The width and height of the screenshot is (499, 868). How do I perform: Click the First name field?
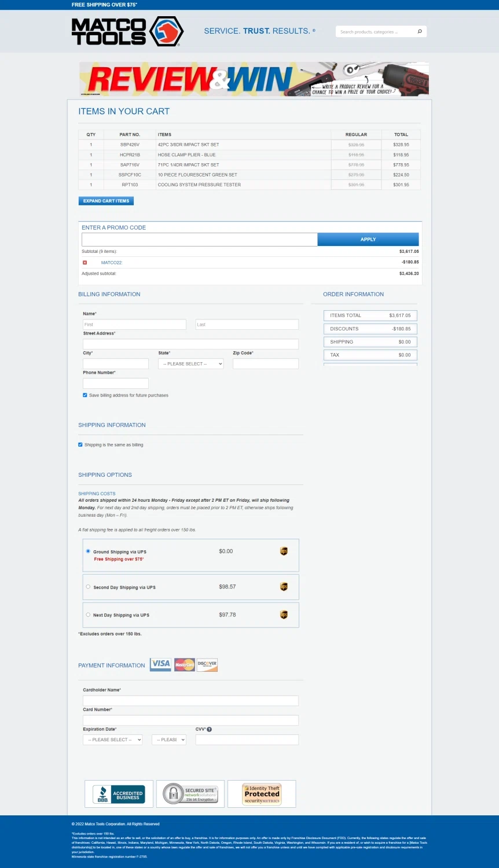(134, 325)
